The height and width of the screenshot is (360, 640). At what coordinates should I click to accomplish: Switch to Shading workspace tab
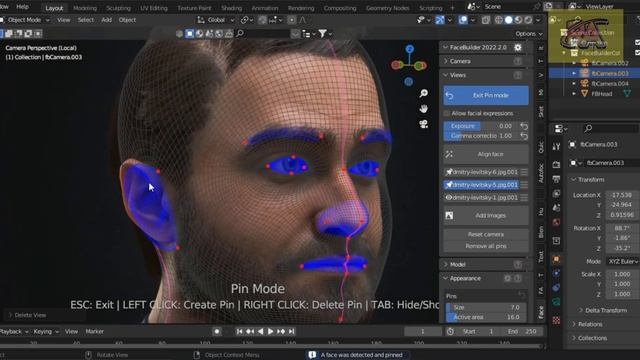click(x=231, y=8)
